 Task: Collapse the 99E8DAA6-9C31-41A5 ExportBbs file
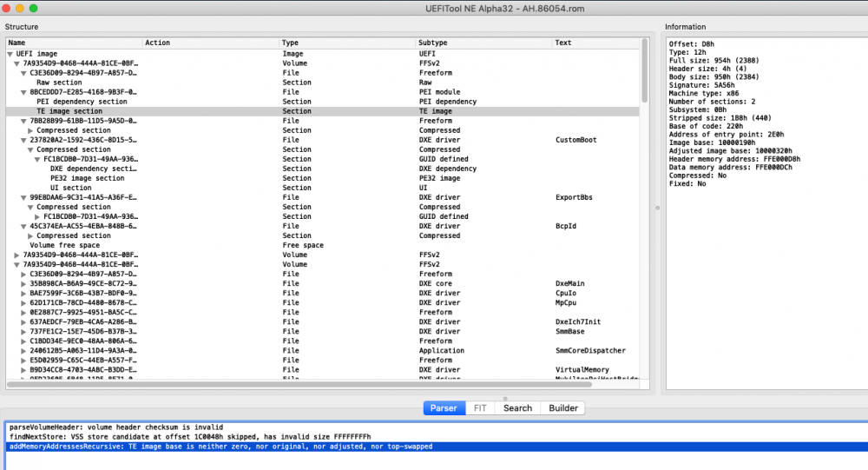tap(23, 198)
